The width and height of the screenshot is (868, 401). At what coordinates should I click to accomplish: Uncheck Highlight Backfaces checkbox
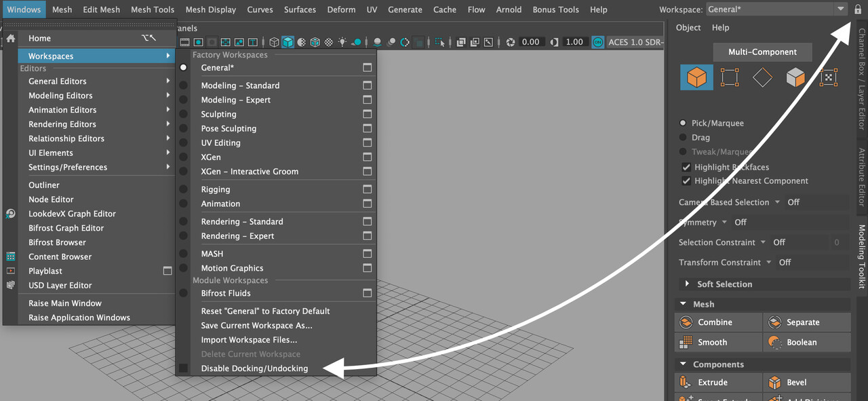[686, 167]
